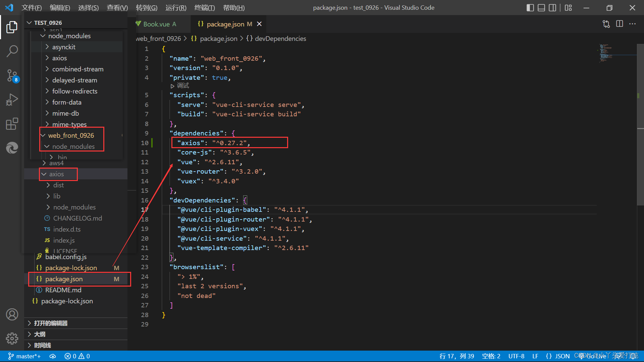Open the Extensions view icon
The height and width of the screenshot is (362, 644).
[12, 124]
